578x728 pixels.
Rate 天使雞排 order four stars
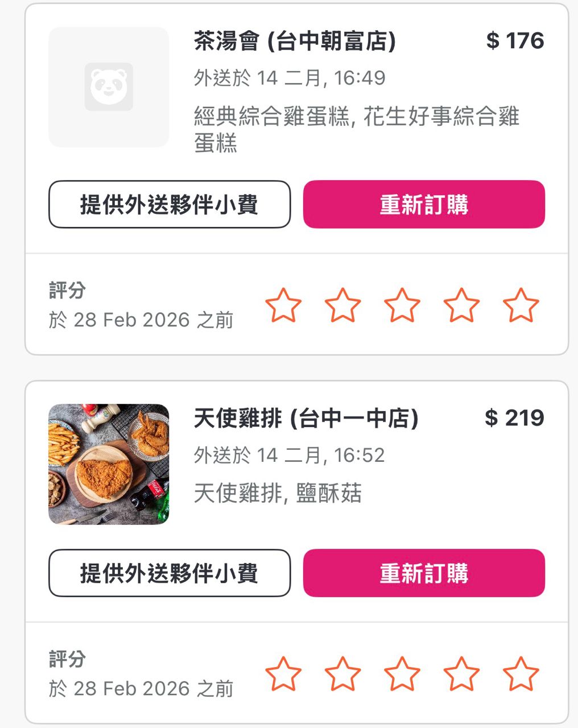click(x=461, y=673)
